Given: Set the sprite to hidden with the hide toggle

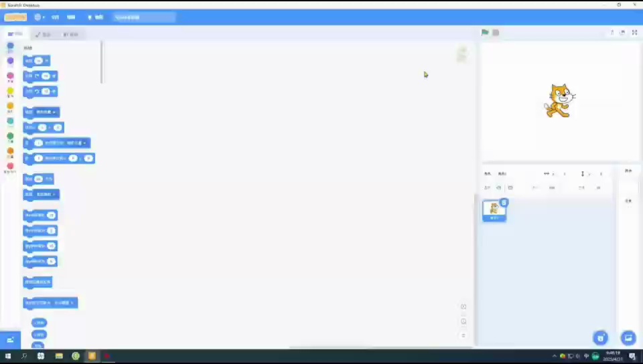Looking at the screenshot, I should (x=510, y=188).
